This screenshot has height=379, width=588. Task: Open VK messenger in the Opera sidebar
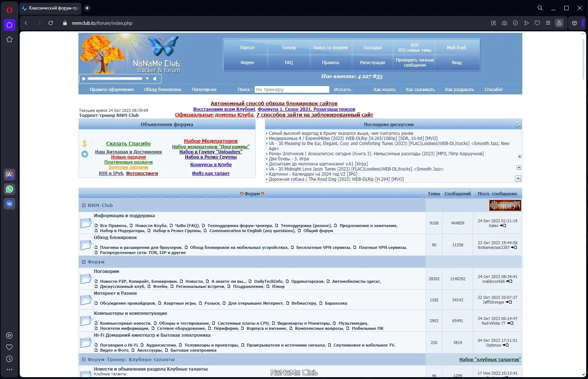(9, 204)
